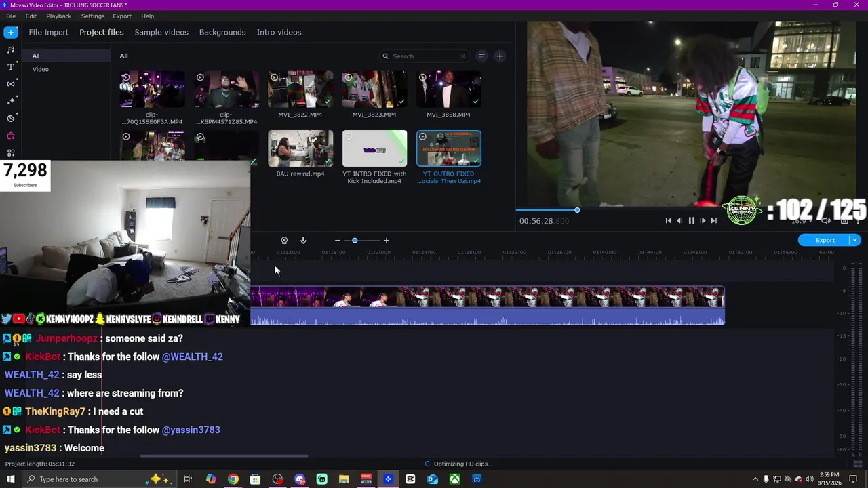Expand the Export dropdown arrow
The width and height of the screenshot is (868, 488).
tap(856, 240)
